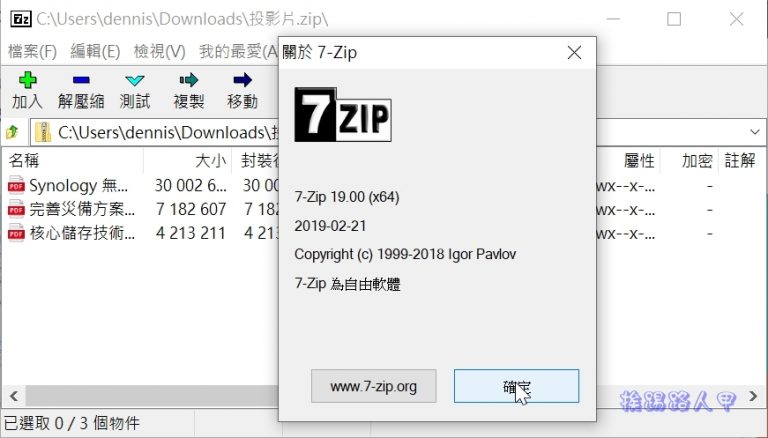Close the 關於 7-Zip dialog
The width and height of the screenshot is (768, 438).
(574, 53)
